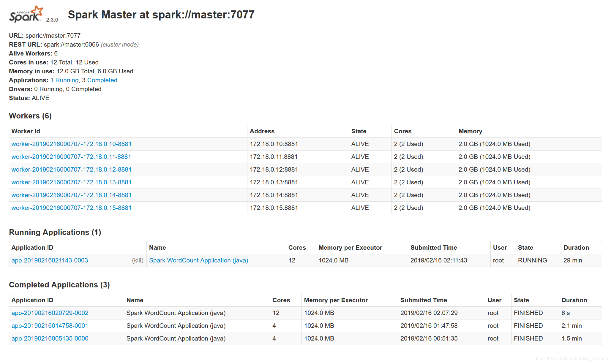Open worker 172.18.0.10-8881 details
The width and height of the screenshot is (611, 364).
pyautogui.click(x=71, y=144)
